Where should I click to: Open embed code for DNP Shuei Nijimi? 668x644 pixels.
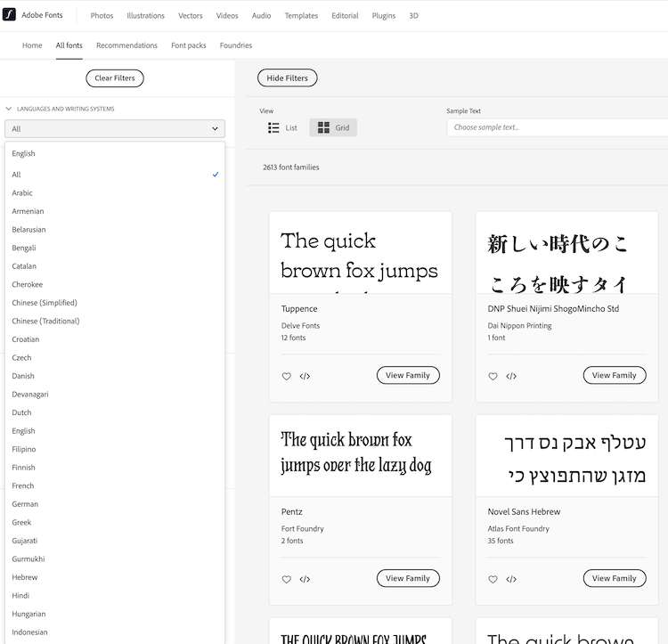tap(511, 376)
